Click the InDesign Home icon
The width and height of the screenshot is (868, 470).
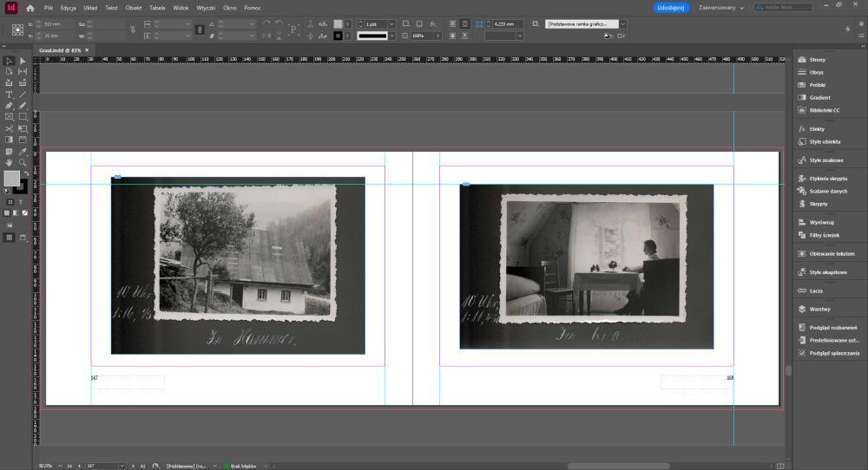30,8
